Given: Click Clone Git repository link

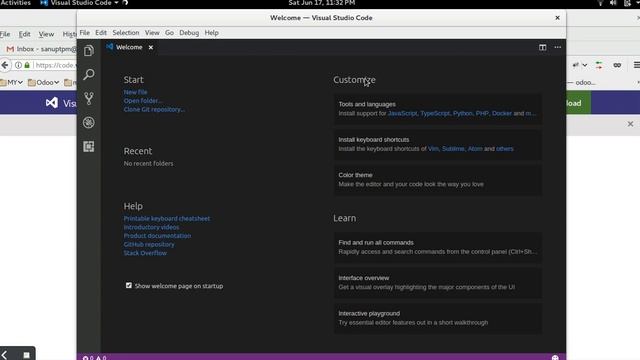Looking at the screenshot, I should click(x=154, y=109).
